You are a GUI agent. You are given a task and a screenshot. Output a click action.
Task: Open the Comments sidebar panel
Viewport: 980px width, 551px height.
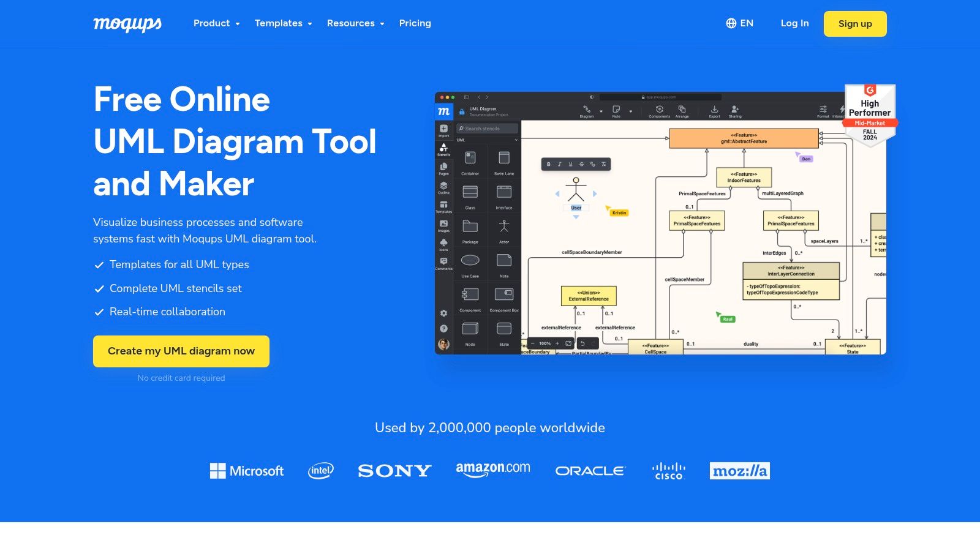[x=443, y=263]
